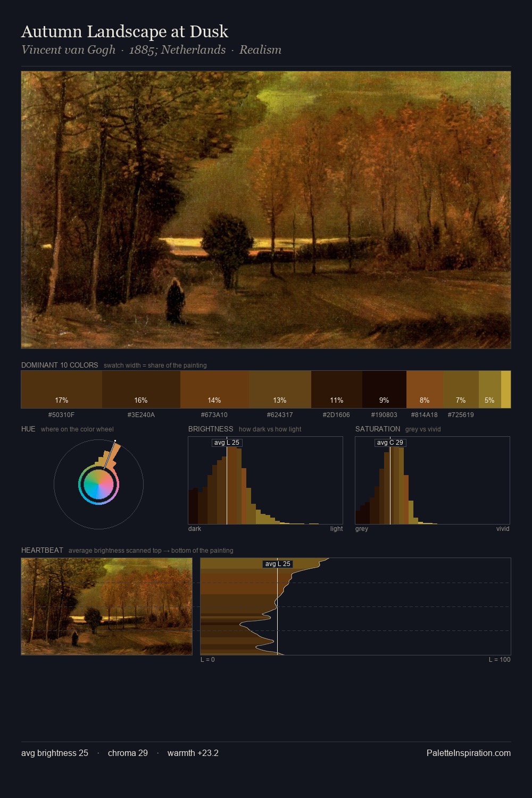Screen dimensions: 532x798
Task: Click the 'grey' saturation axis label
Action: (362, 529)
